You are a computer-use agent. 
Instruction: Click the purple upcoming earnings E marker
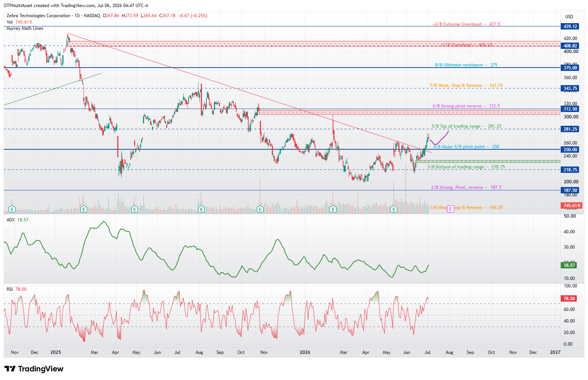(x=451, y=209)
